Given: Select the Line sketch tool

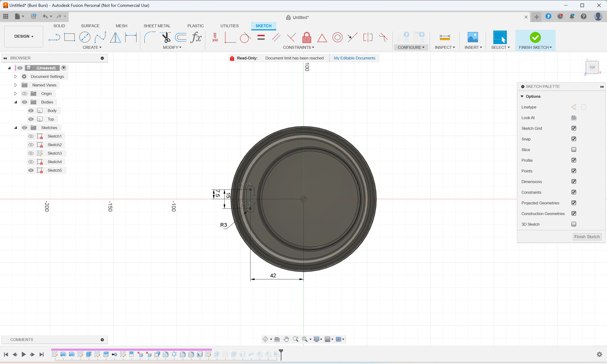Looking at the screenshot, I should tap(54, 37).
